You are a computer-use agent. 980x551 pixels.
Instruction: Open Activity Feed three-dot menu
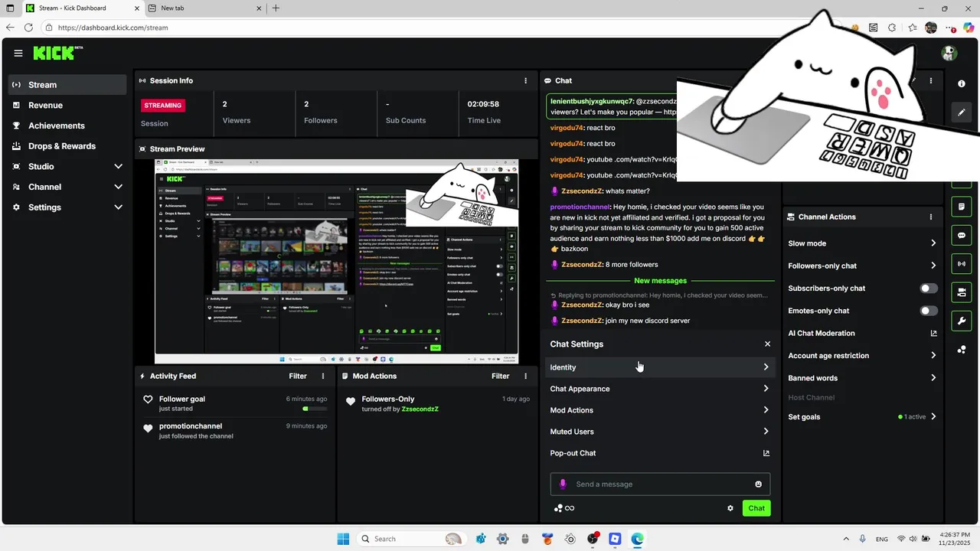coord(323,377)
